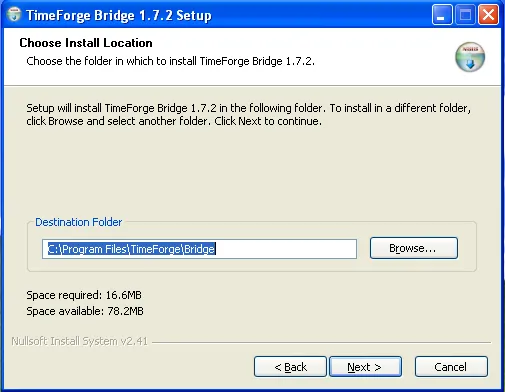Click the NSIS installer logo in header
Viewport: 505px width, 392px height.
[x=470, y=57]
